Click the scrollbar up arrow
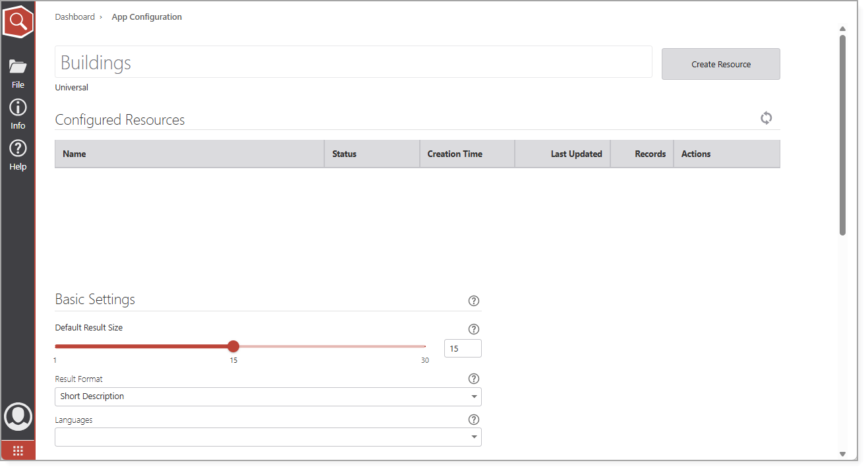Screen dimensions: 868x471 pos(842,29)
